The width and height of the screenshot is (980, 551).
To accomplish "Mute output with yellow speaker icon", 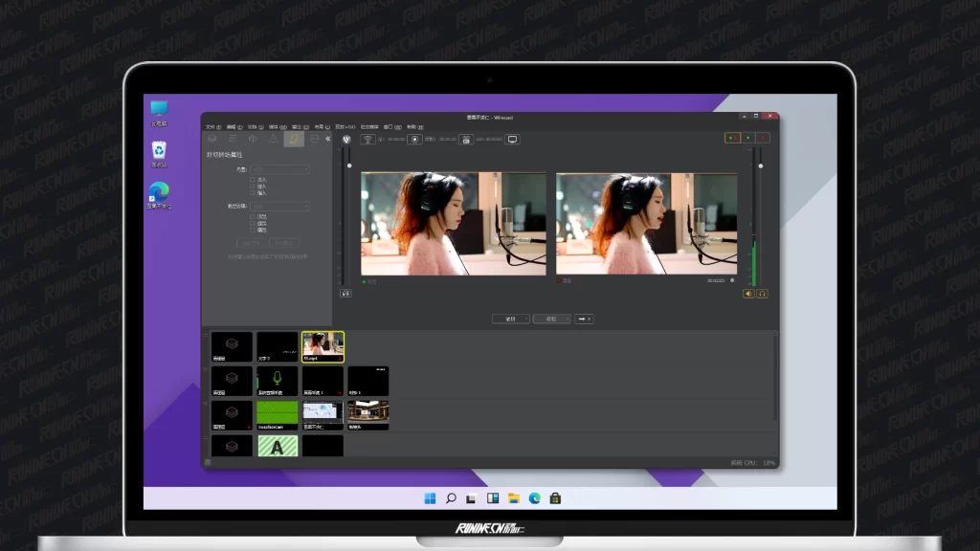I will [748, 294].
